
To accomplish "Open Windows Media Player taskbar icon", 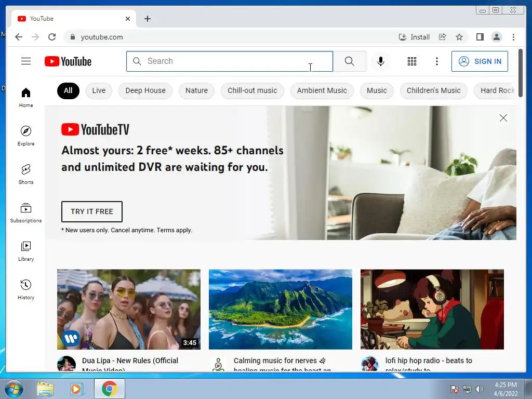I will coord(77,389).
